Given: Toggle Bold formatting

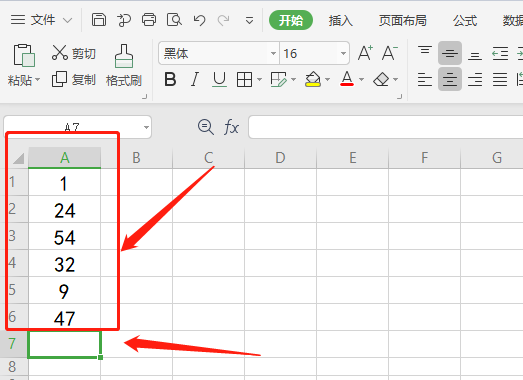Looking at the screenshot, I should (x=170, y=80).
